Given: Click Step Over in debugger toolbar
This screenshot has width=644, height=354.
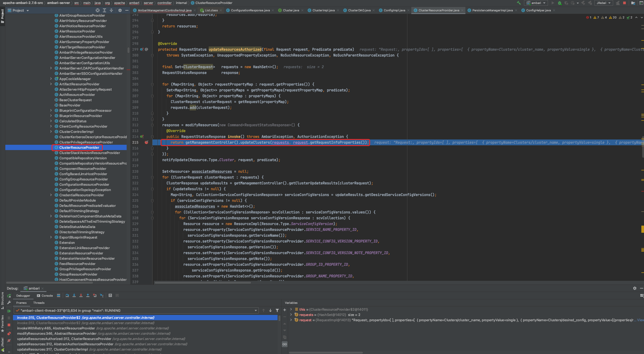Looking at the screenshot, I should [x=67, y=295].
